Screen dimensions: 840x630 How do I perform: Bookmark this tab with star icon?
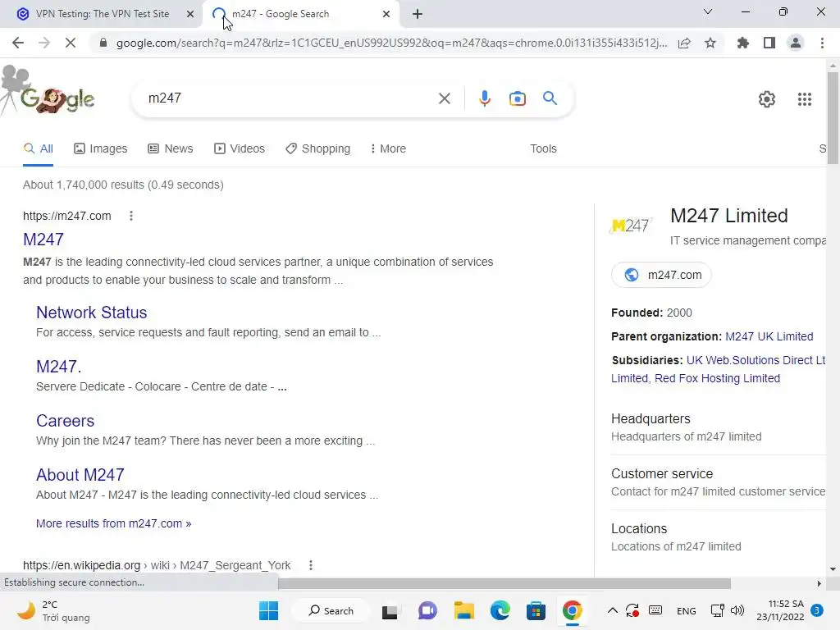pos(710,43)
